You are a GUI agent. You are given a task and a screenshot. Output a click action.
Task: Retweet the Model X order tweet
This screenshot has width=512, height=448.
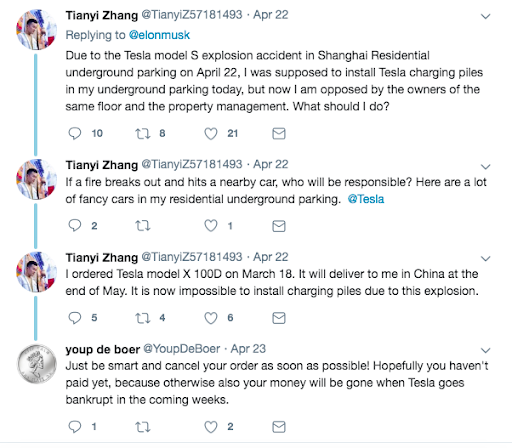click(x=143, y=318)
